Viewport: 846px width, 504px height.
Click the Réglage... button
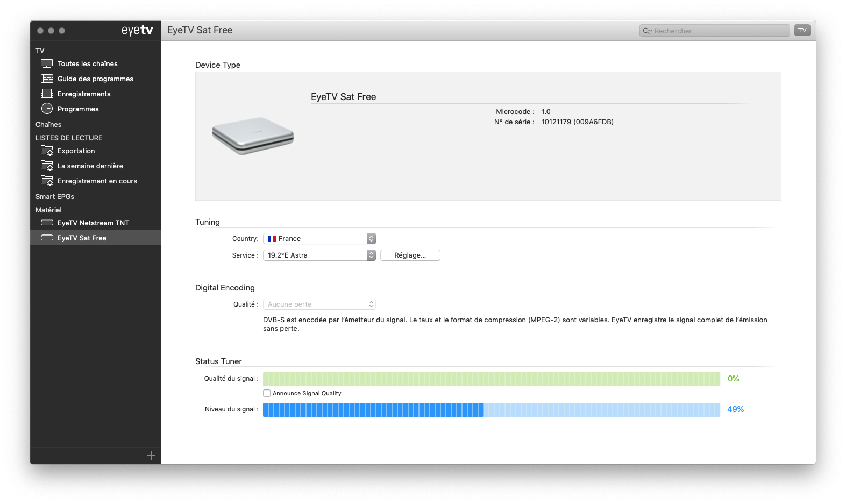(x=410, y=255)
